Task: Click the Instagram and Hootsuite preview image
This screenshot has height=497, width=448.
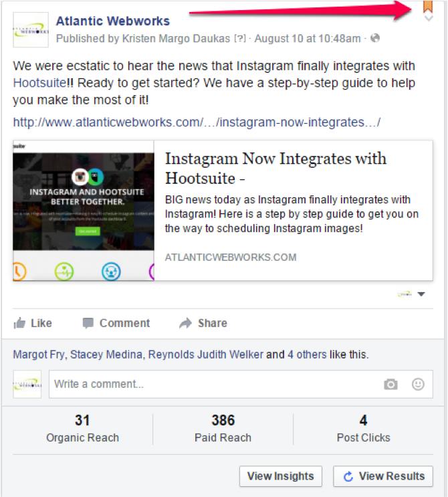Action: [84, 211]
